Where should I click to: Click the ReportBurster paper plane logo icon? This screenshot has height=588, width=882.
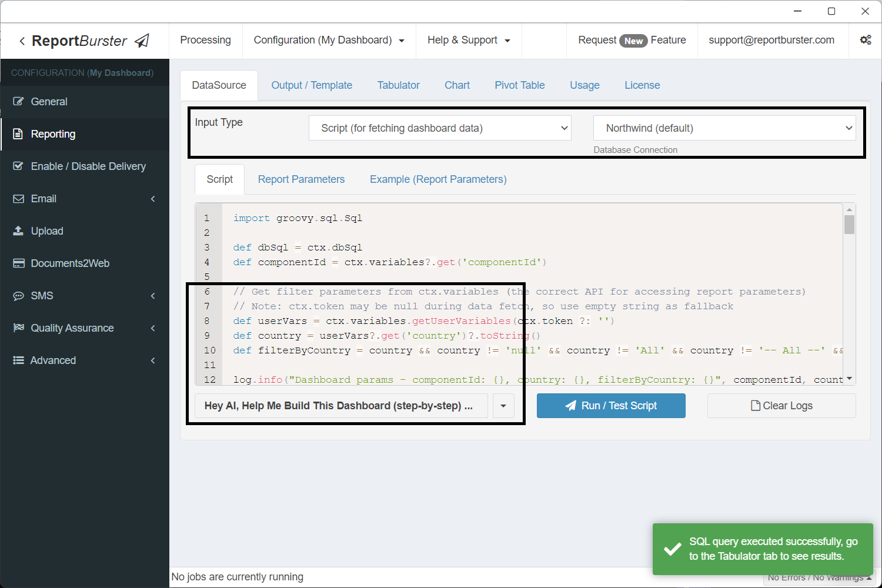pos(142,41)
